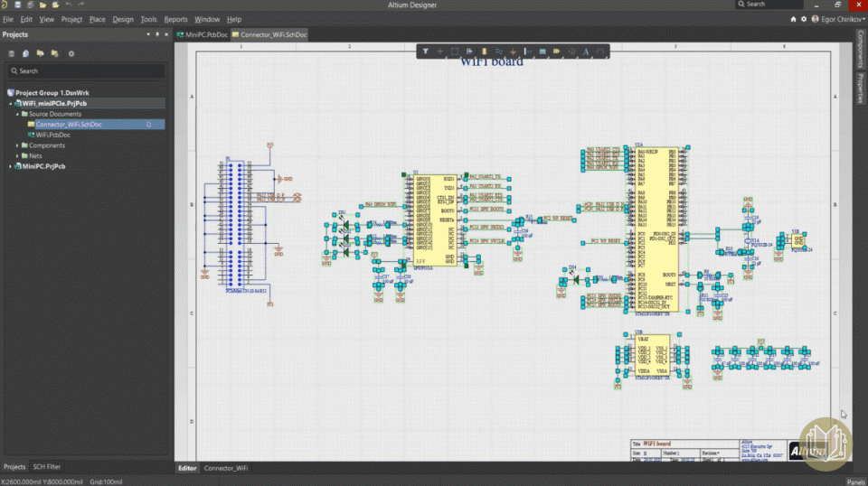Click the Projects panel search field
This screenshot has width=868, height=486.
[x=86, y=70]
